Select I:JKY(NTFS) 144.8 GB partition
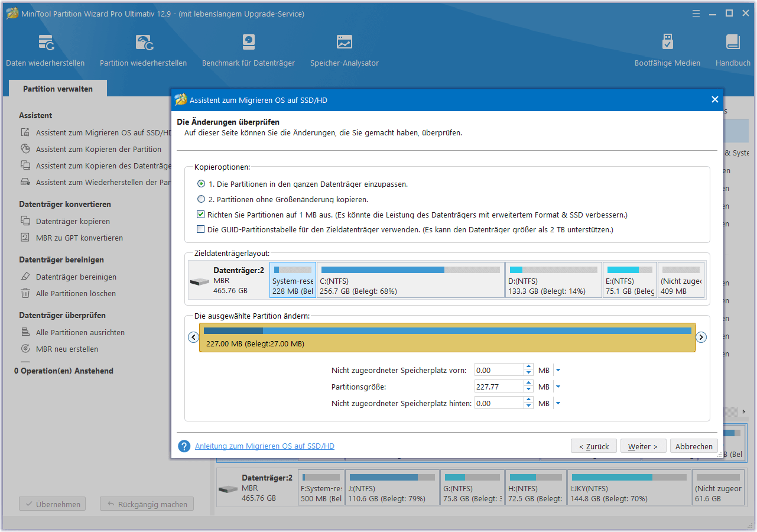This screenshot has width=757, height=532. [x=629, y=488]
